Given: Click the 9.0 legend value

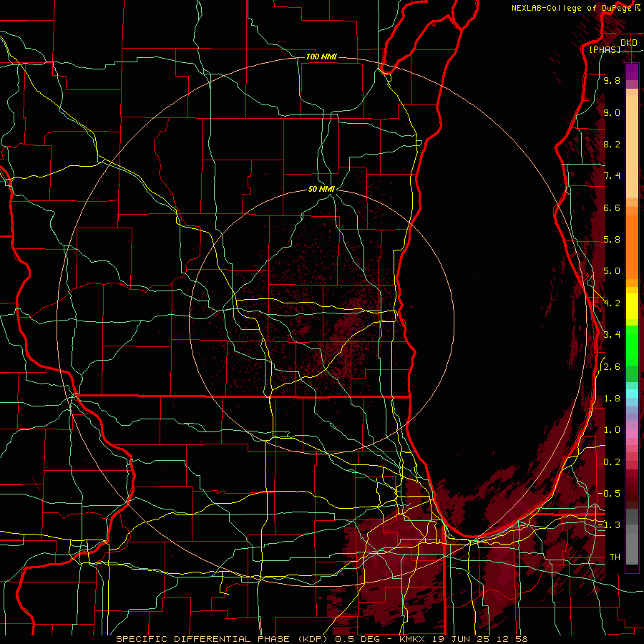Looking at the screenshot, I should point(612,113).
